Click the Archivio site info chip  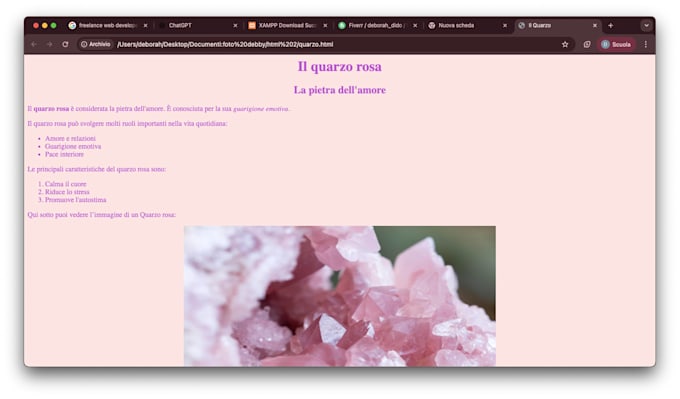(x=95, y=44)
